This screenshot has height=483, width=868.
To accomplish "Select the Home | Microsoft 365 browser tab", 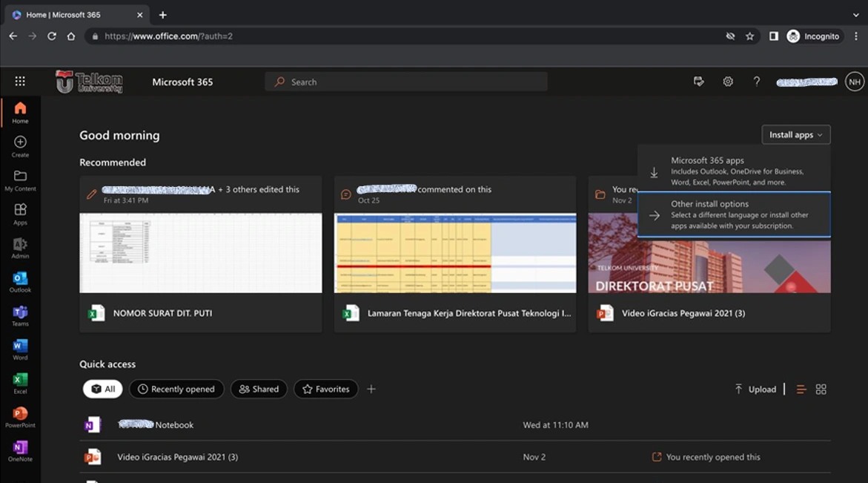I will coord(76,15).
